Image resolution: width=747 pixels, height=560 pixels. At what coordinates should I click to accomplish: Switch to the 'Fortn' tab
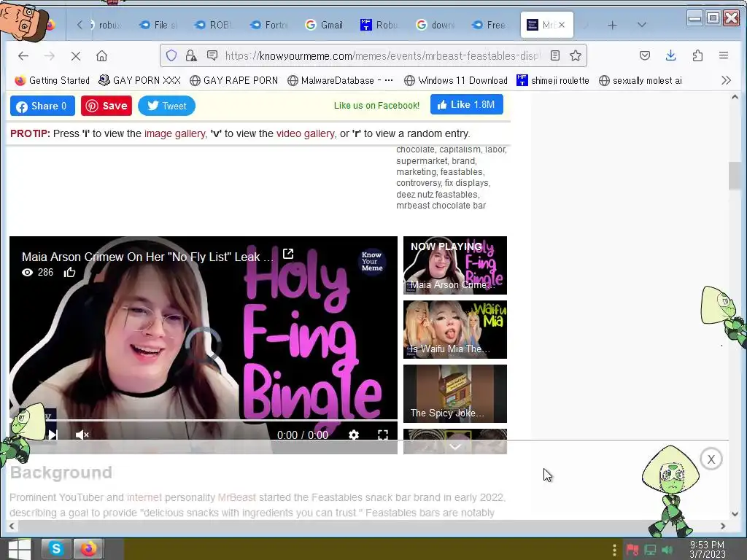tap(269, 25)
